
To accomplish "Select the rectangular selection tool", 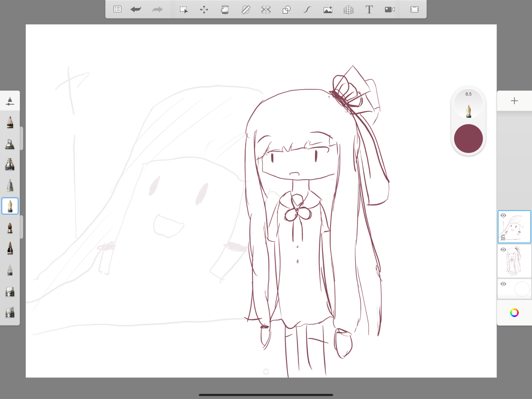I will click(x=183, y=10).
